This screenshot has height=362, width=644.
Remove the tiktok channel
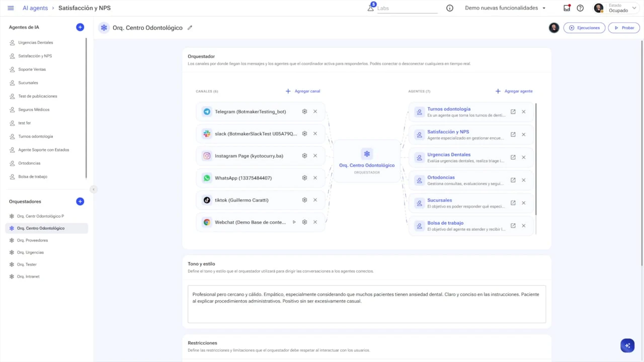tap(315, 200)
